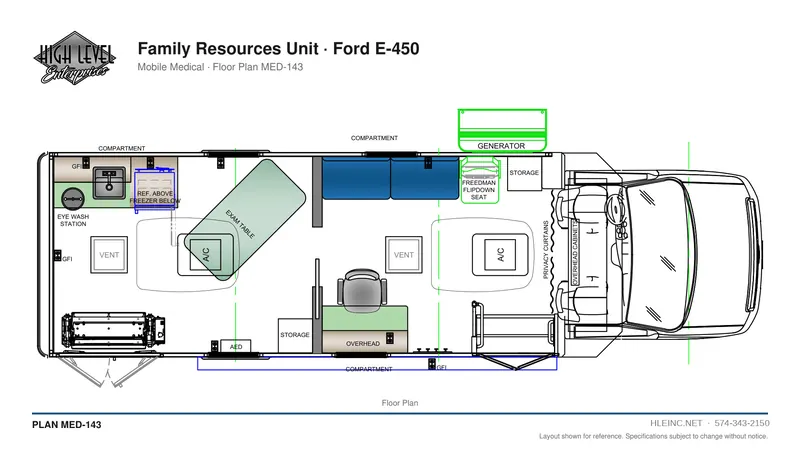Open the HLEINC.NET website link

coord(676,423)
